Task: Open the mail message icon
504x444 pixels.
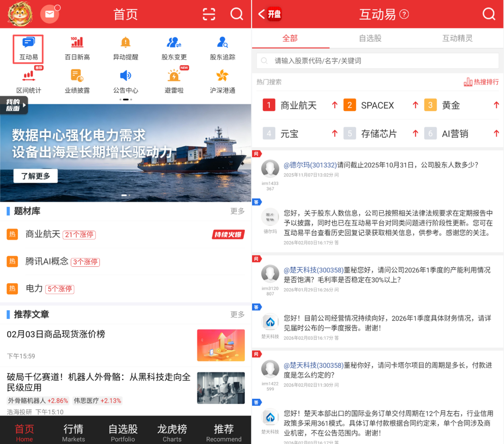Action: pyautogui.click(x=50, y=14)
